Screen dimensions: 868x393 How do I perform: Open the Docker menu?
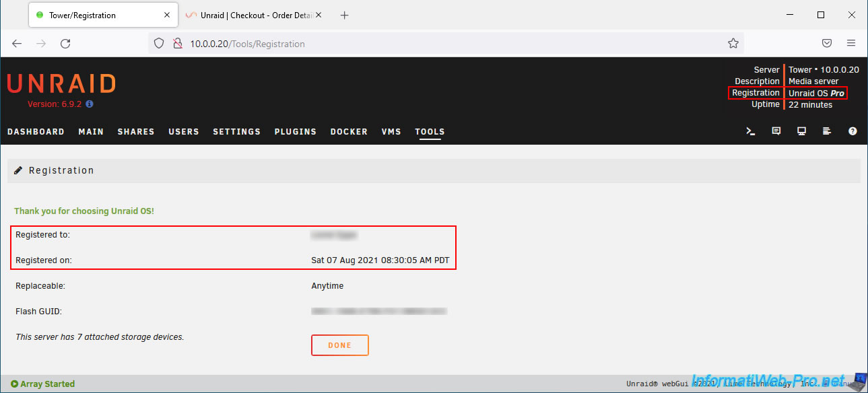[349, 132]
